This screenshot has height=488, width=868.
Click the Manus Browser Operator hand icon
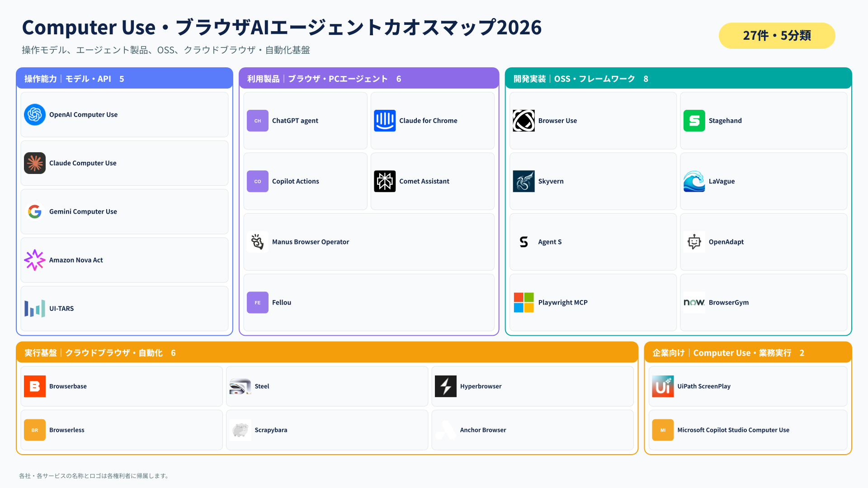tap(258, 242)
